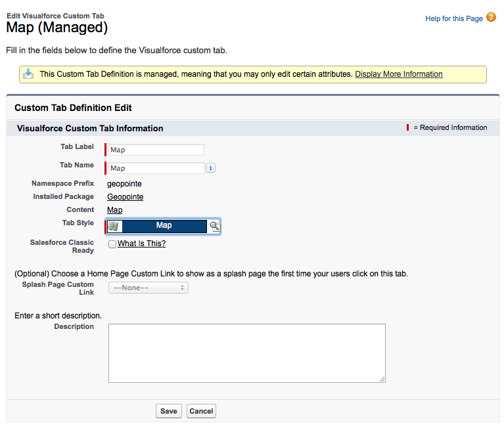This screenshot has height=432, width=504.
Task: Focus the Tab Label input field
Action: (x=156, y=150)
